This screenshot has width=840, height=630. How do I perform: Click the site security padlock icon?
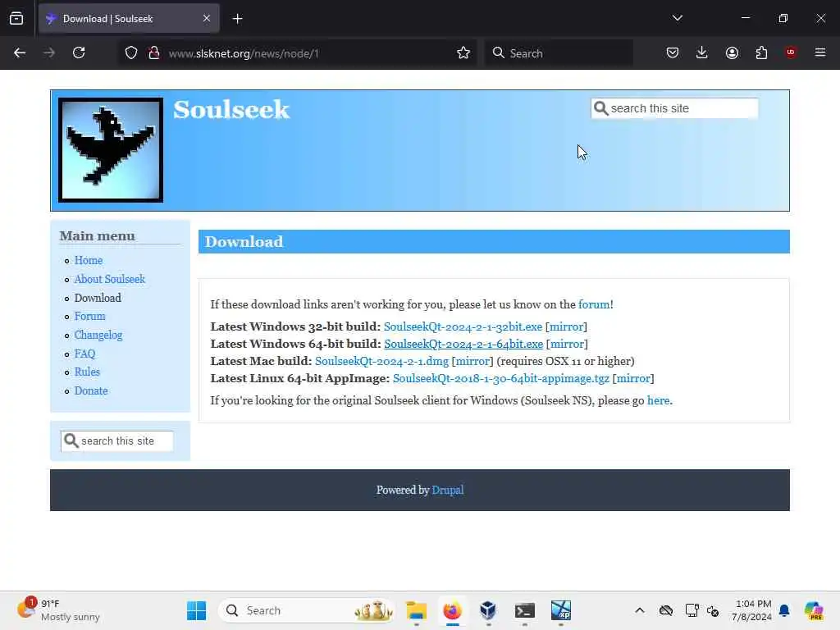point(154,52)
